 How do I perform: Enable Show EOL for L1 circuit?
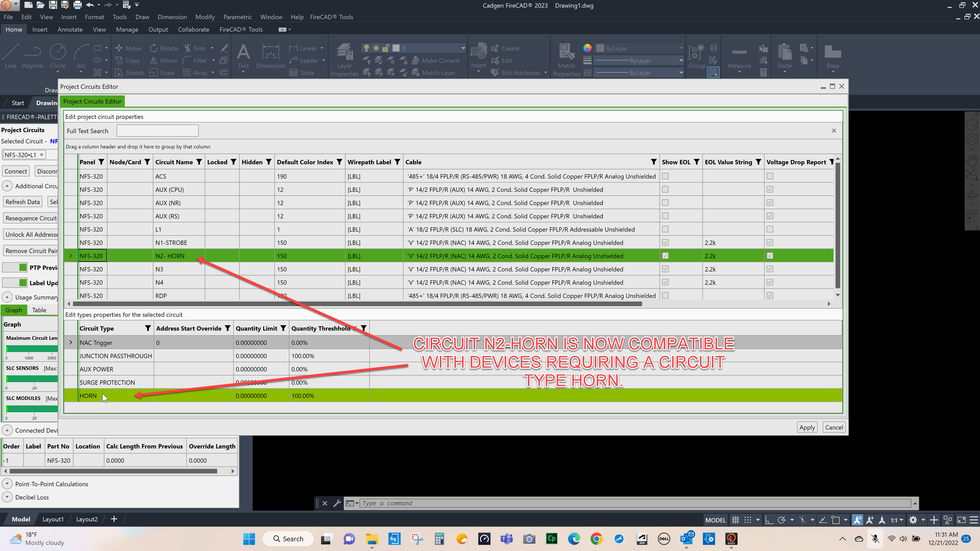[x=665, y=229]
